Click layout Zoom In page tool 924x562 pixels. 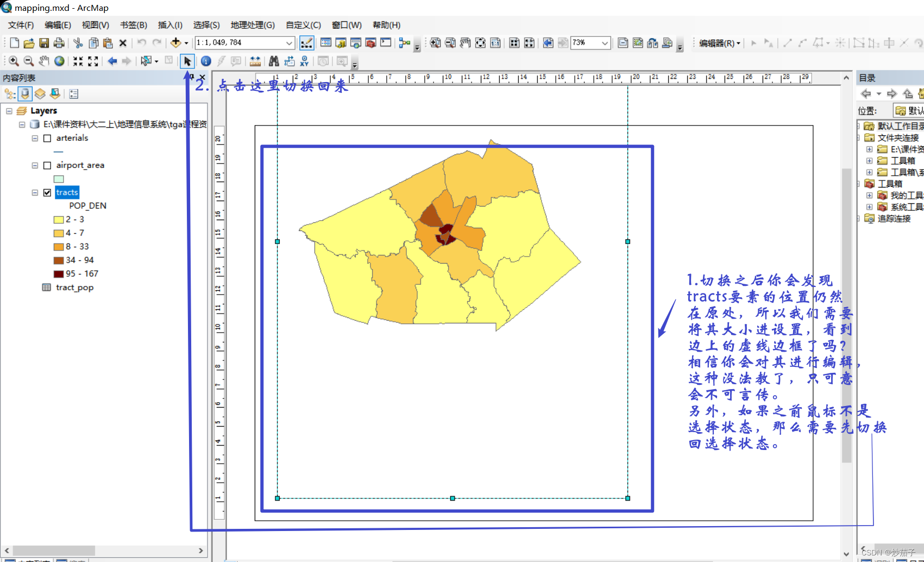435,42
